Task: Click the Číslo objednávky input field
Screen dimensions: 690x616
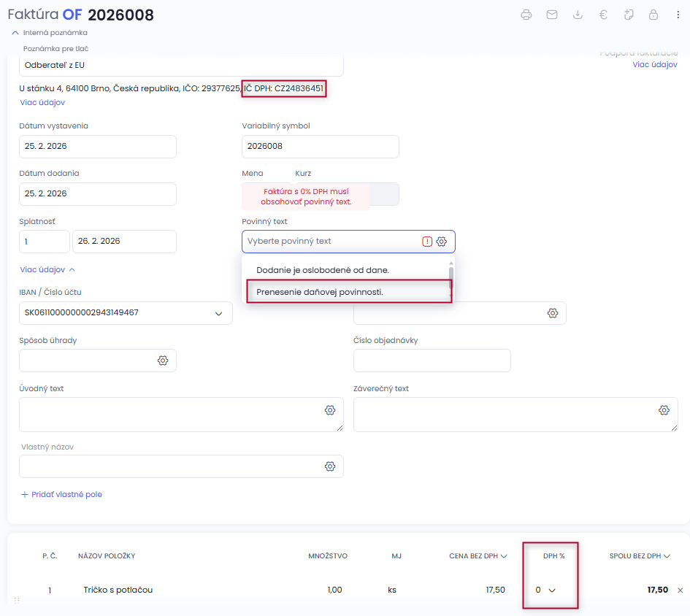Action: pyautogui.click(x=432, y=361)
